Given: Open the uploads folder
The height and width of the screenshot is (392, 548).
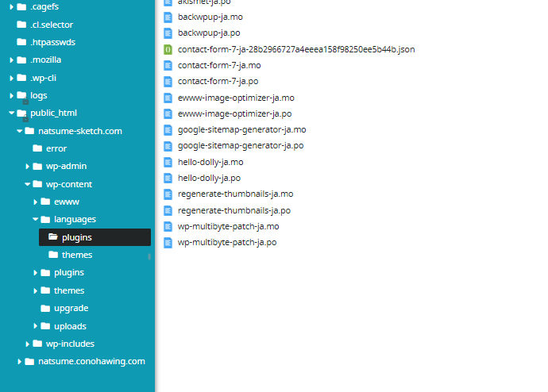Looking at the screenshot, I should pyautogui.click(x=64, y=326).
